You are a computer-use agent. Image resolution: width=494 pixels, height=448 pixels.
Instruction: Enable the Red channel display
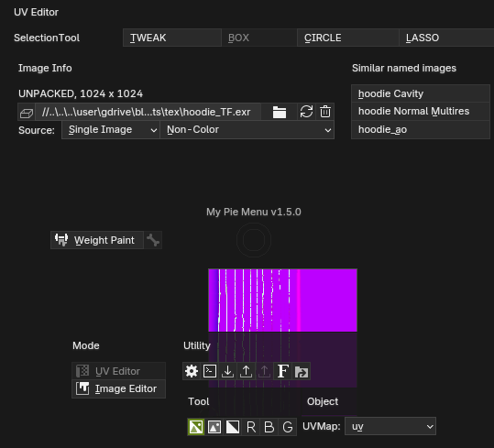(251, 427)
